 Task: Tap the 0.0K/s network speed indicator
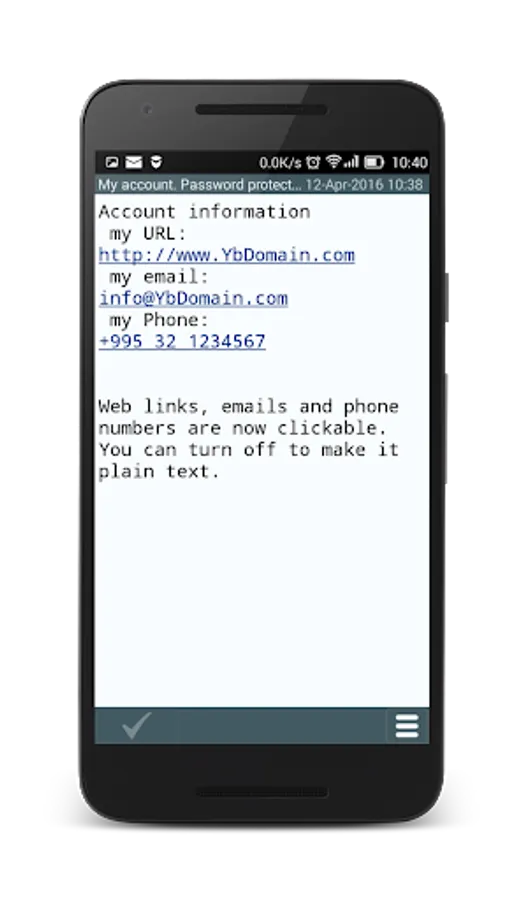[280, 163]
